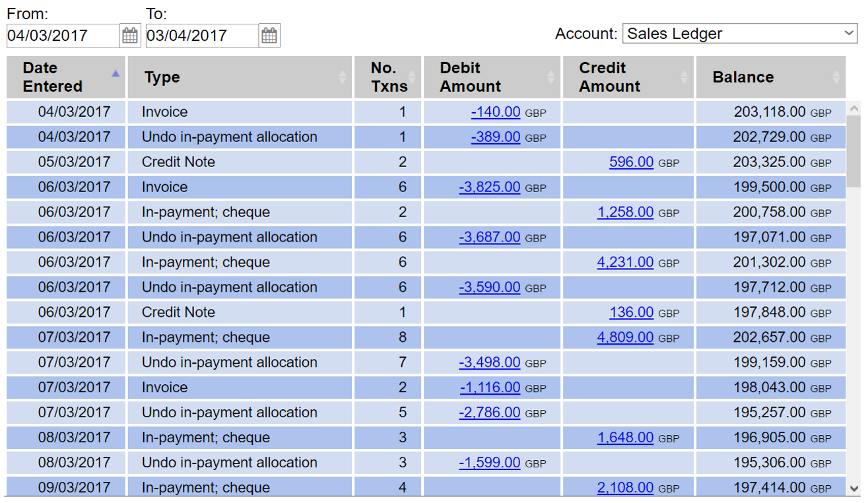868x503 pixels.
Task: Open the 136.00 credit amount link
Action: tap(632, 313)
